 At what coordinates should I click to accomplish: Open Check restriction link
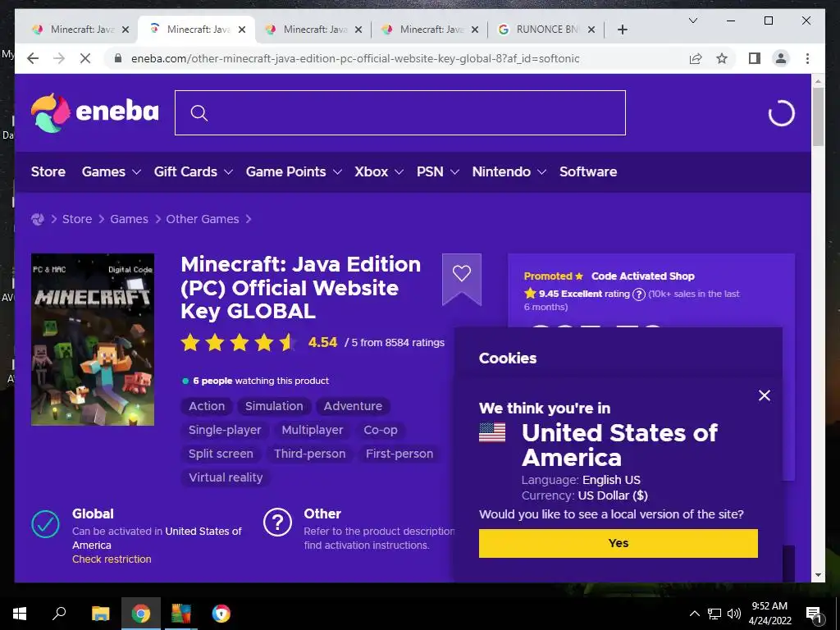point(112,559)
